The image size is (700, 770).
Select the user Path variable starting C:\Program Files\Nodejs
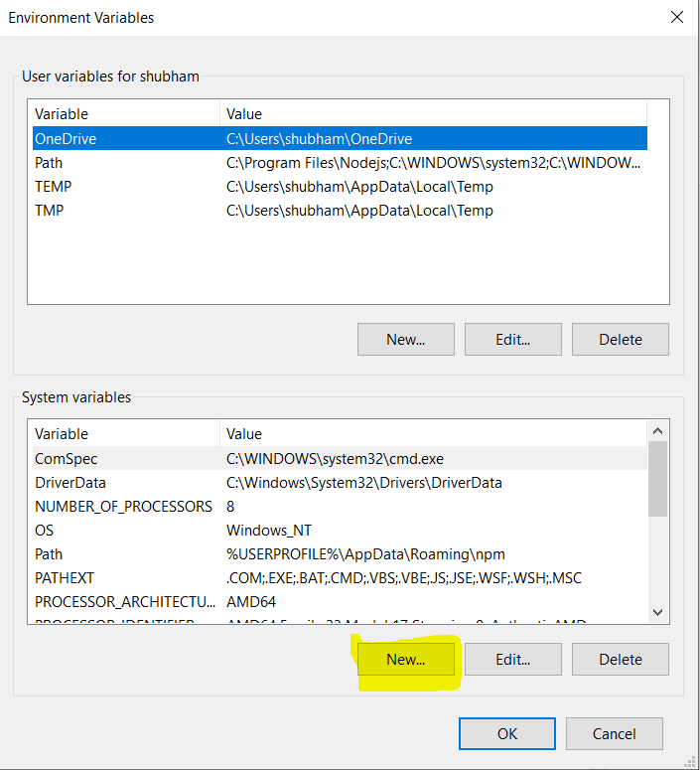[x=340, y=163]
